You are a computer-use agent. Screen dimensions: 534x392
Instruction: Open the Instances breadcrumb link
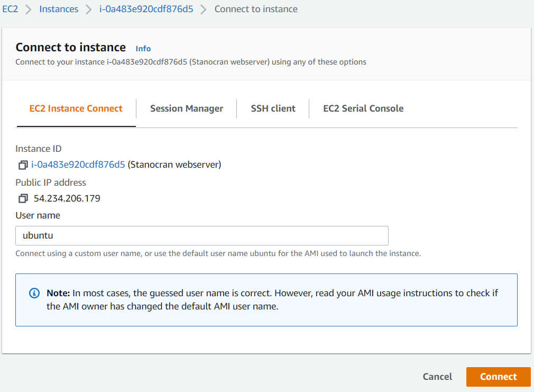point(59,8)
